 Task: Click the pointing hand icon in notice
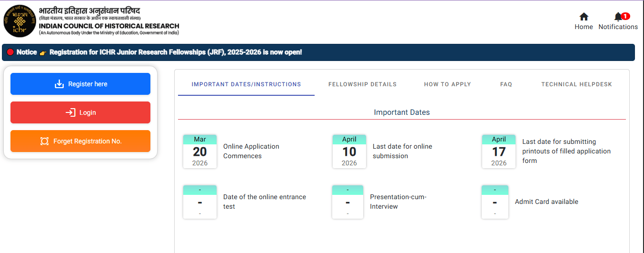coord(43,52)
